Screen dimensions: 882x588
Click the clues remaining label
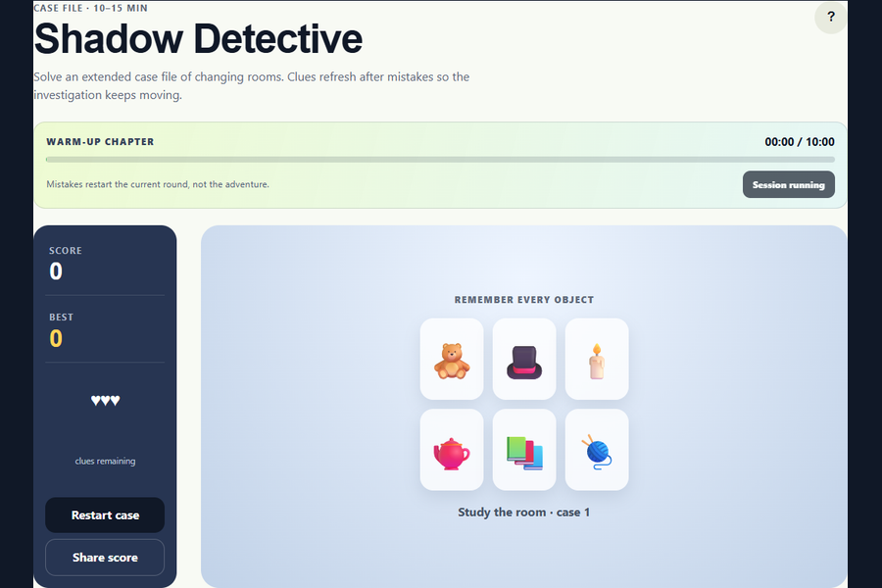point(105,461)
